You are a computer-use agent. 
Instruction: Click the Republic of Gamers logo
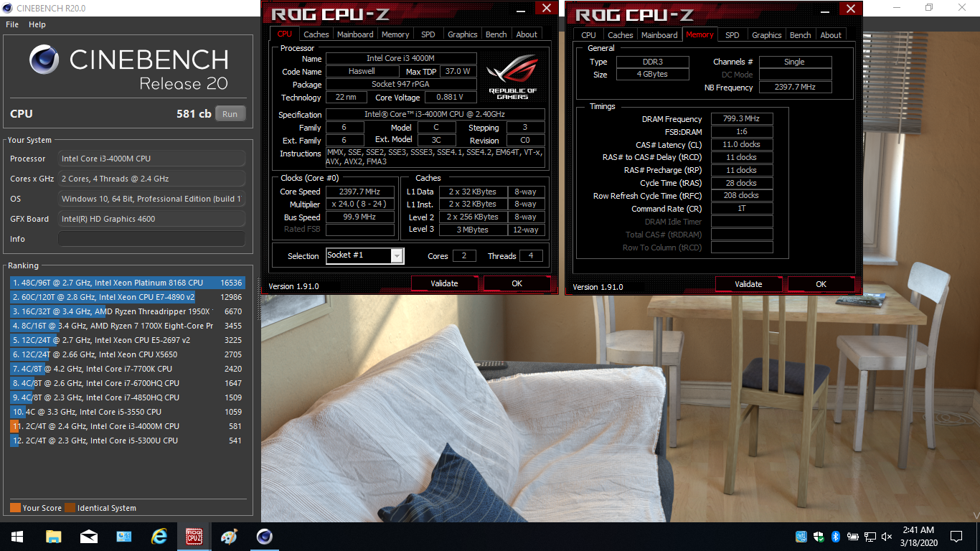click(x=512, y=77)
